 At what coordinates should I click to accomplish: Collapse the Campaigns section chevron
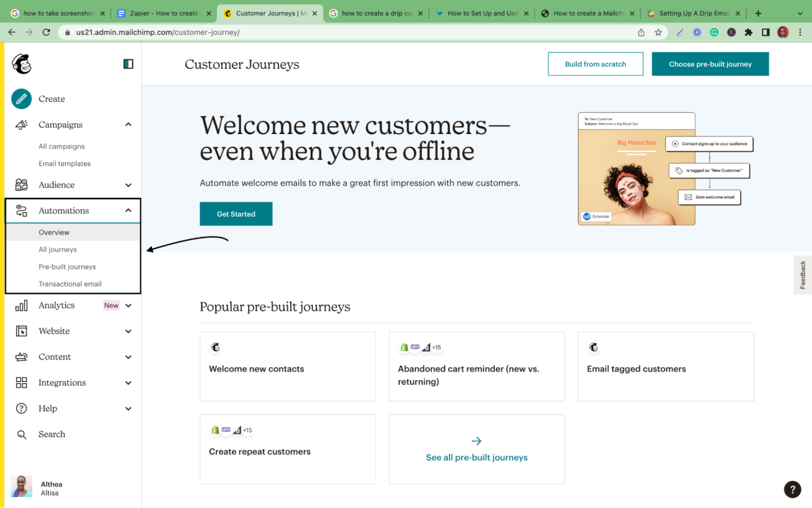click(128, 124)
